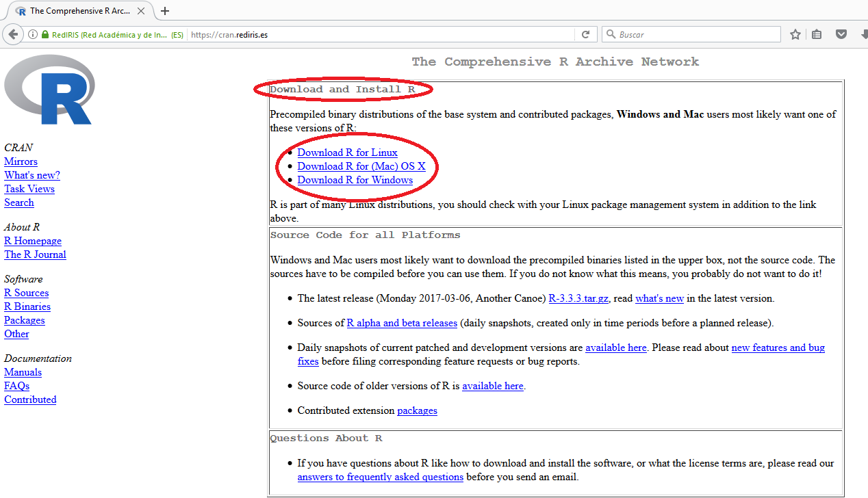Open contributed extension packages link
The height and width of the screenshot is (498, 868).
pyautogui.click(x=417, y=410)
